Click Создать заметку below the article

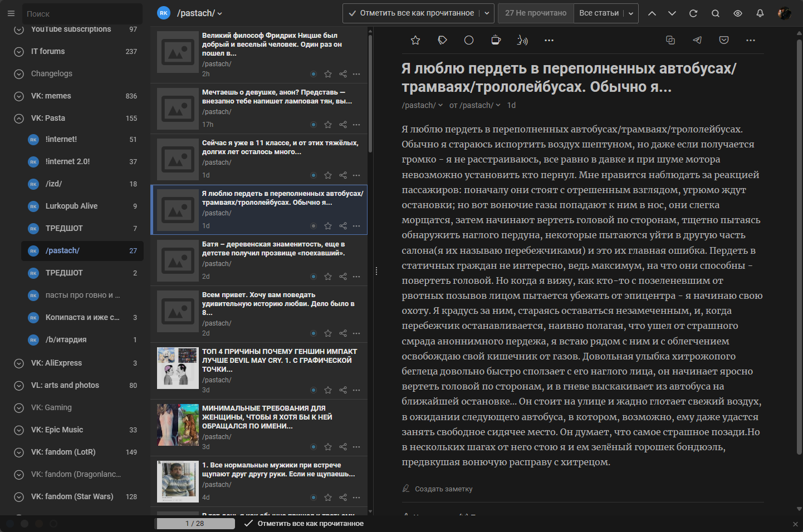click(443, 489)
